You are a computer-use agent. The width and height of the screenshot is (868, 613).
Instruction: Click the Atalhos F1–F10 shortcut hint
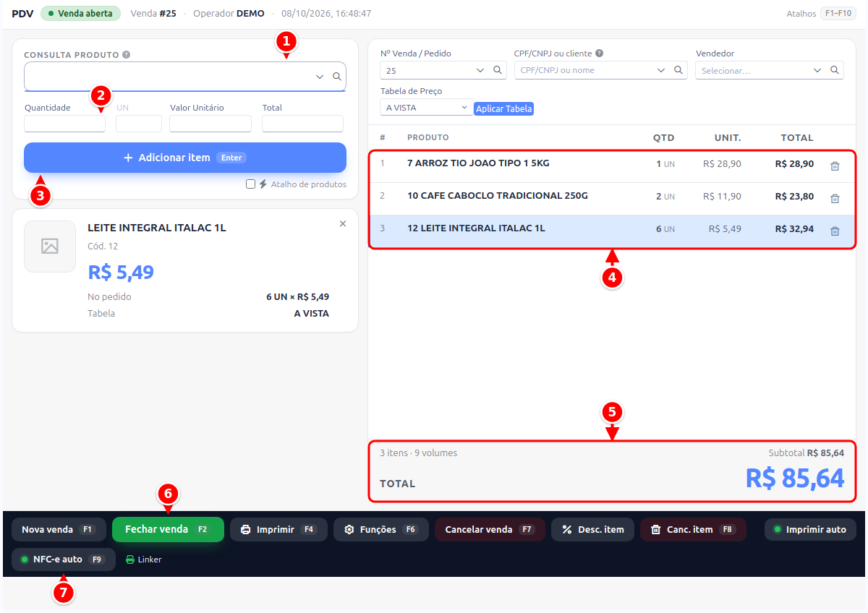pos(822,14)
